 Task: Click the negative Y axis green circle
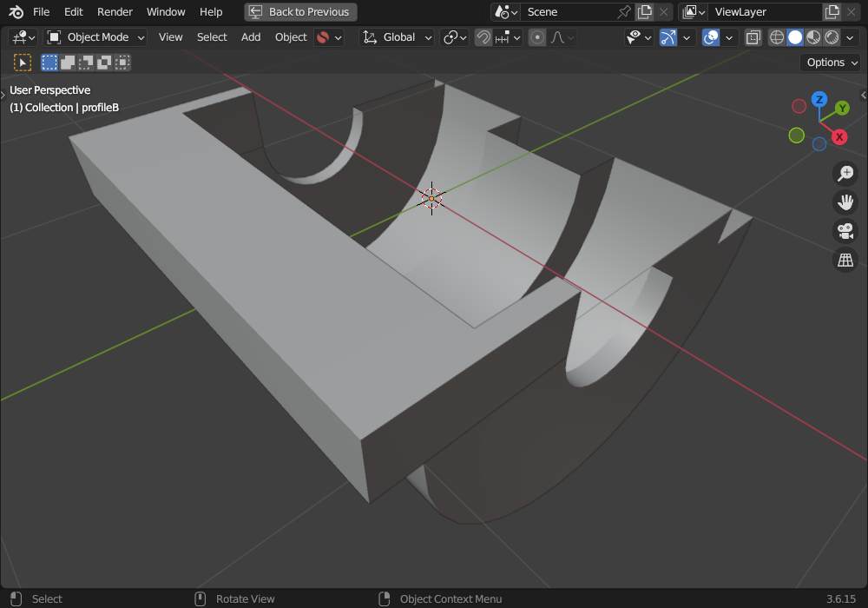[796, 135]
